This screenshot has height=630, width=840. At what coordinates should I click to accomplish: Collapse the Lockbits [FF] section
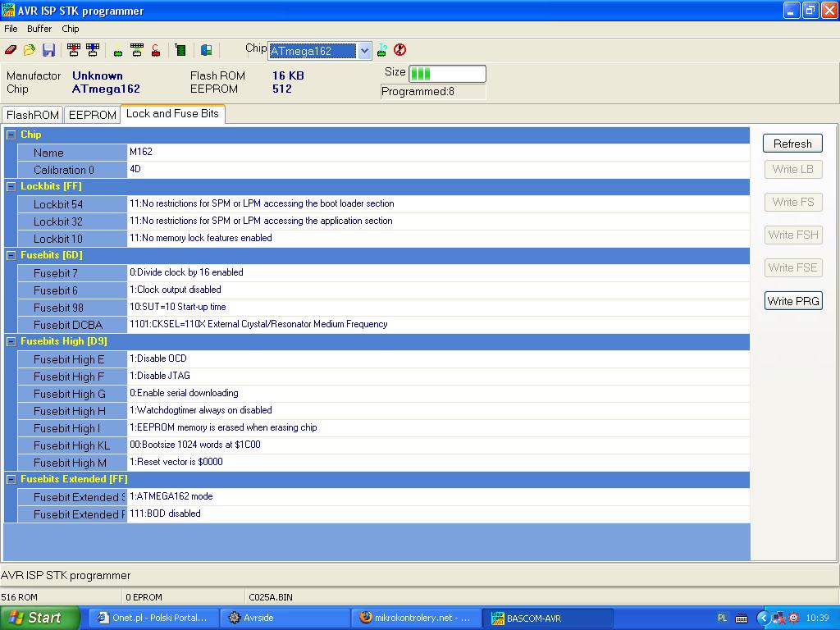pyautogui.click(x=11, y=186)
